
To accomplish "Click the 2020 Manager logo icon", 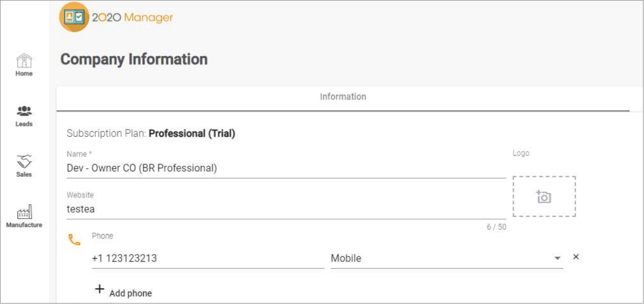I will coord(74,17).
